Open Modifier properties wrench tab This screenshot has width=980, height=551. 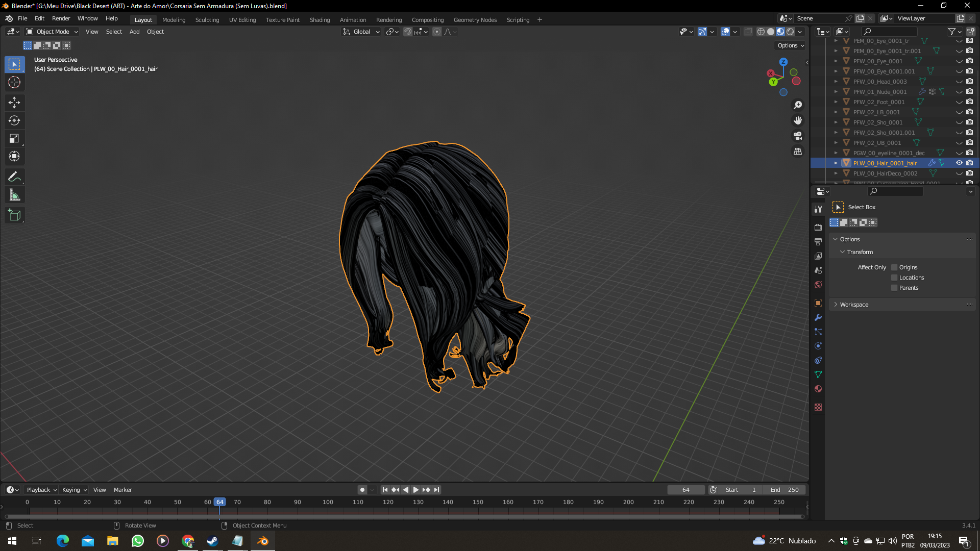coord(818,317)
